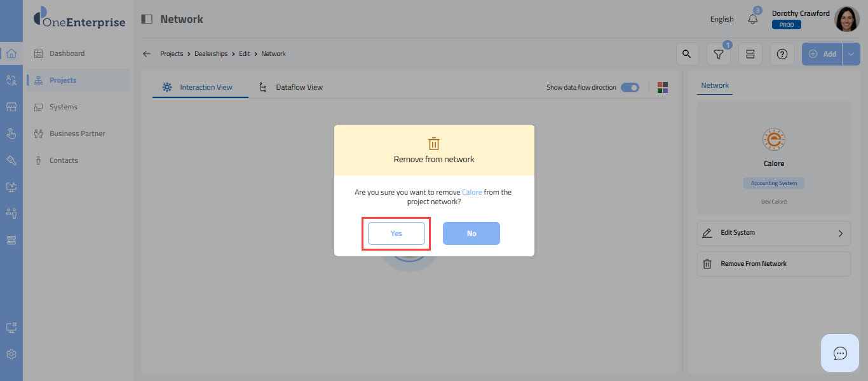
Task: Click Dorothy Crawford's profile avatar
Action: (x=846, y=19)
